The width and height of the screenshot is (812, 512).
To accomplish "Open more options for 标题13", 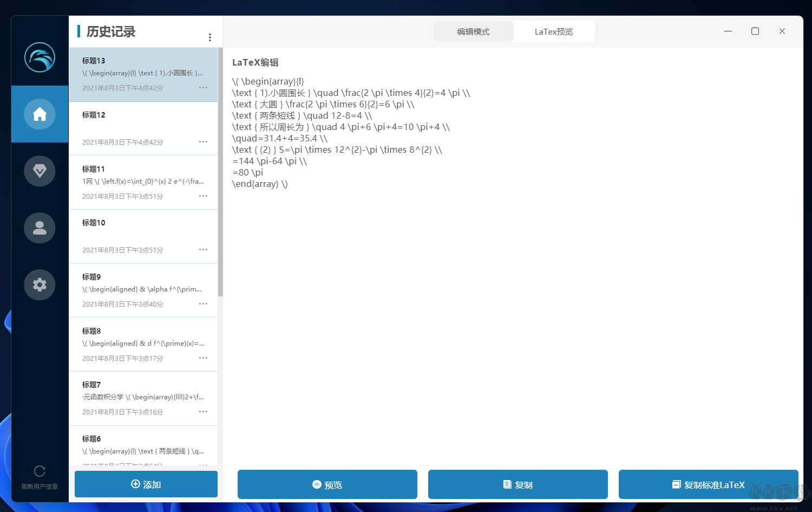I will (203, 87).
